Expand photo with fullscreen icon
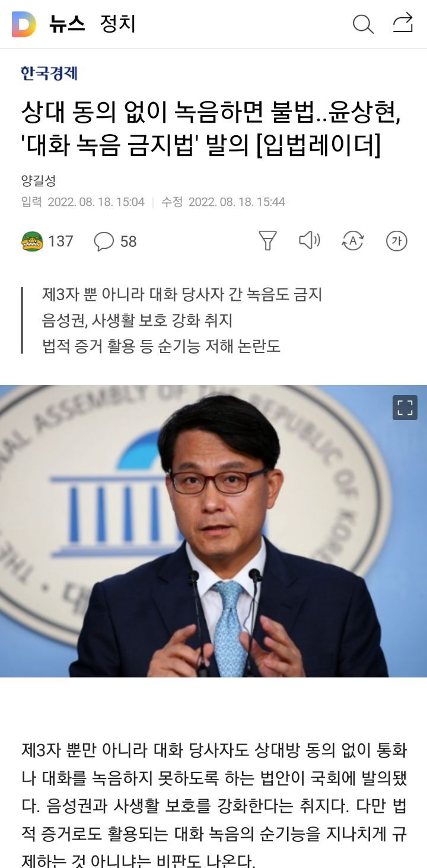This screenshot has width=427, height=868. pyautogui.click(x=405, y=408)
